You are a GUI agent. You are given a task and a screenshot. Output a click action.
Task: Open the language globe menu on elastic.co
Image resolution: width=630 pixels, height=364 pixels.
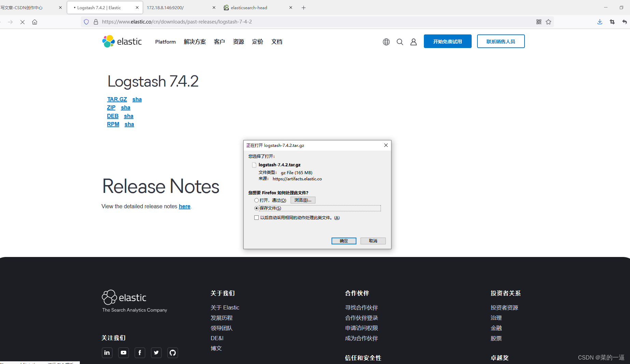click(x=386, y=42)
